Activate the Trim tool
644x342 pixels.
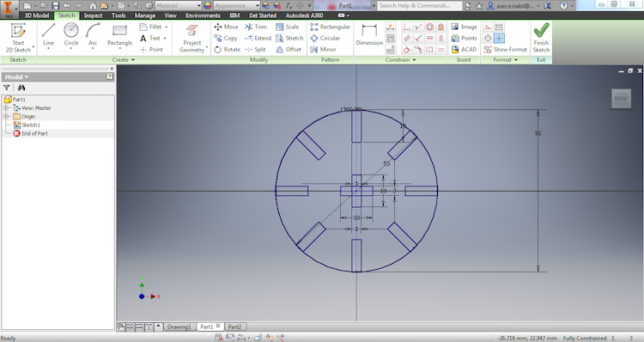256,27
